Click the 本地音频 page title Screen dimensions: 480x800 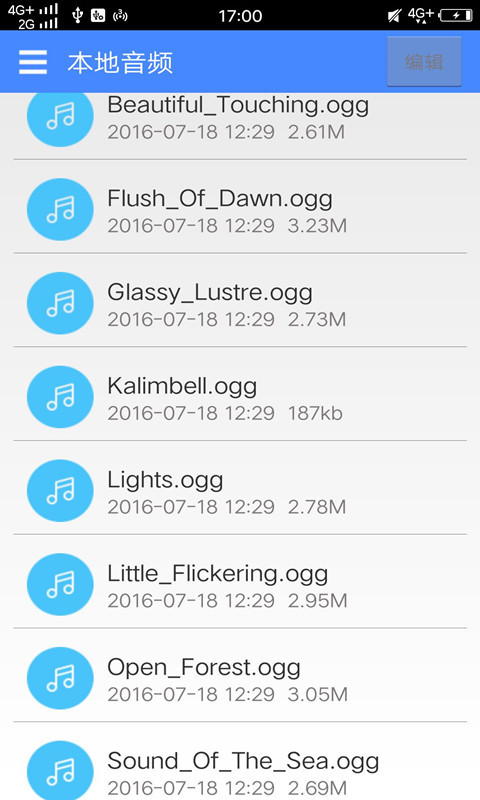coord(120,63)
